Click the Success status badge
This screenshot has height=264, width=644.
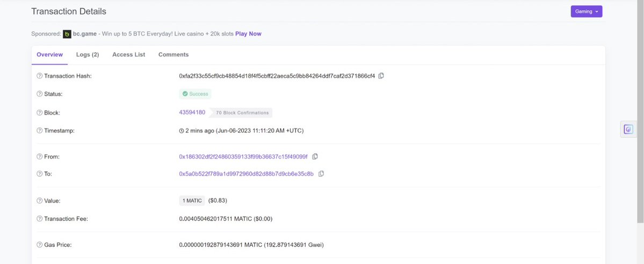(195, 94)
